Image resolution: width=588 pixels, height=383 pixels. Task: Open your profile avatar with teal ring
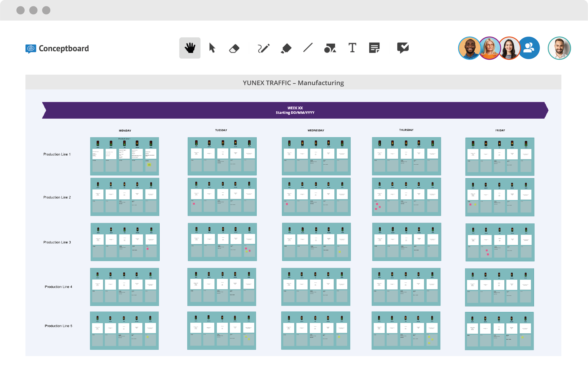559,48
